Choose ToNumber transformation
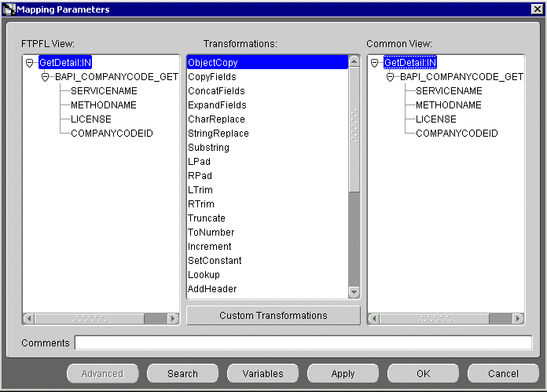547x392 pixels. [x=267, y=233]
